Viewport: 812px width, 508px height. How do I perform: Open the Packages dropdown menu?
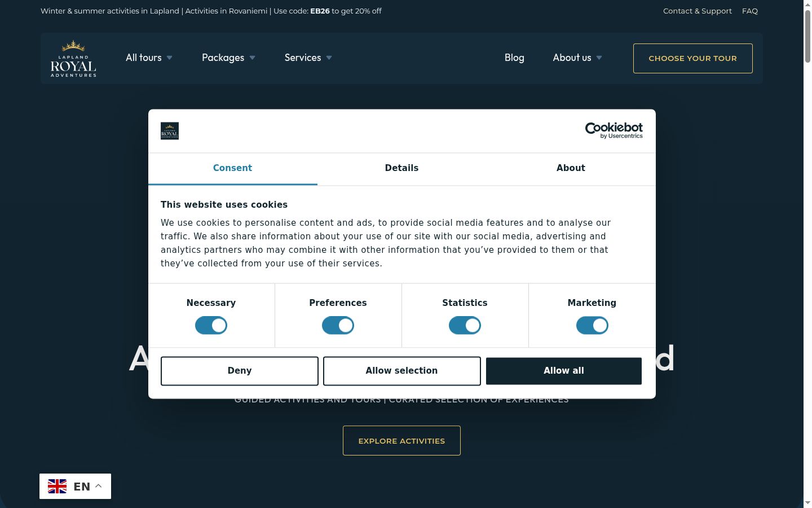(x=228, y=58)
